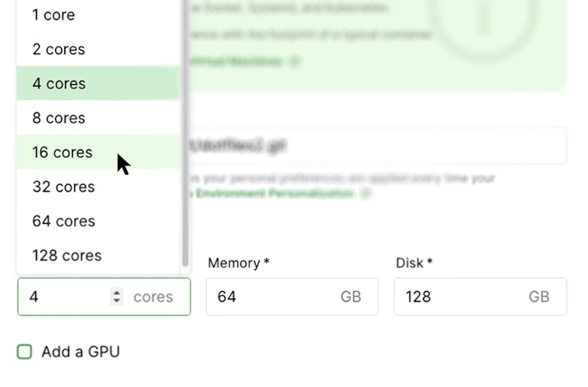Viewport: 588px width, 387px height.
Task: Click info icon beside Environment Personalization link
Action: (366, 193)
